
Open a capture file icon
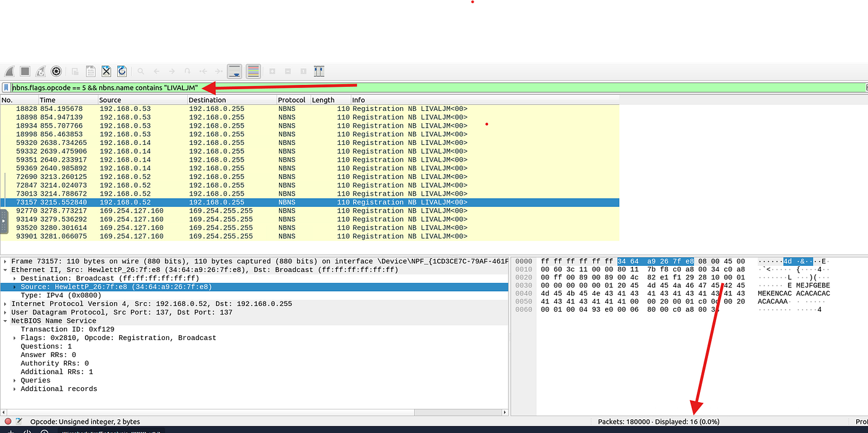pyautogui.click(x=74, y=71)
